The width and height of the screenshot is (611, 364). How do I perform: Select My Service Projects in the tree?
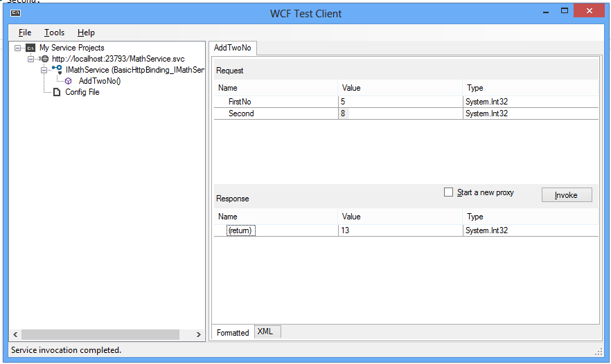click(x=72, y=48)
